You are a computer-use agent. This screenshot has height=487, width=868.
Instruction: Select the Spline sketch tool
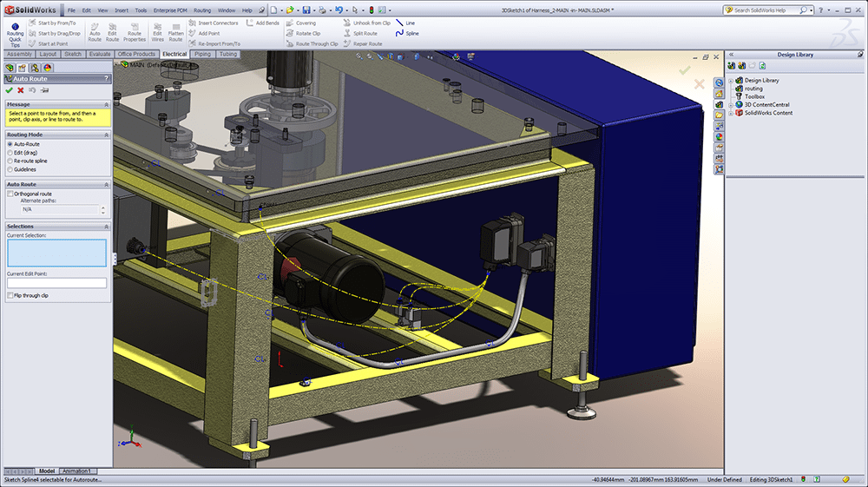[404, 34]
